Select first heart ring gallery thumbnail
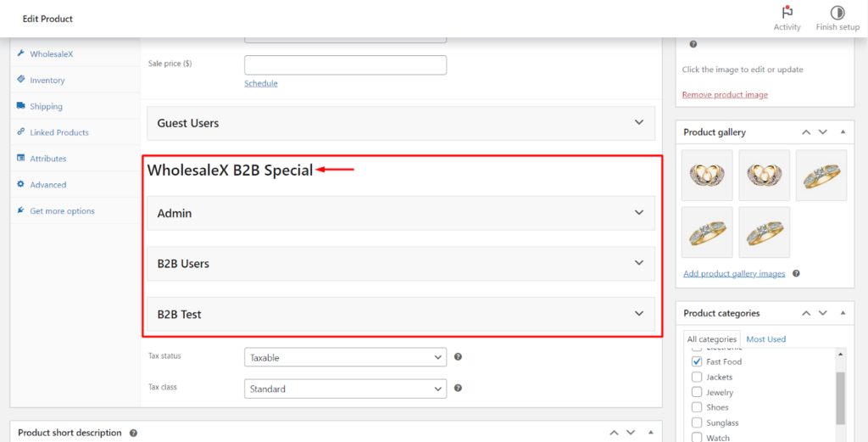The image size is (868, 442). coord(707,175)
